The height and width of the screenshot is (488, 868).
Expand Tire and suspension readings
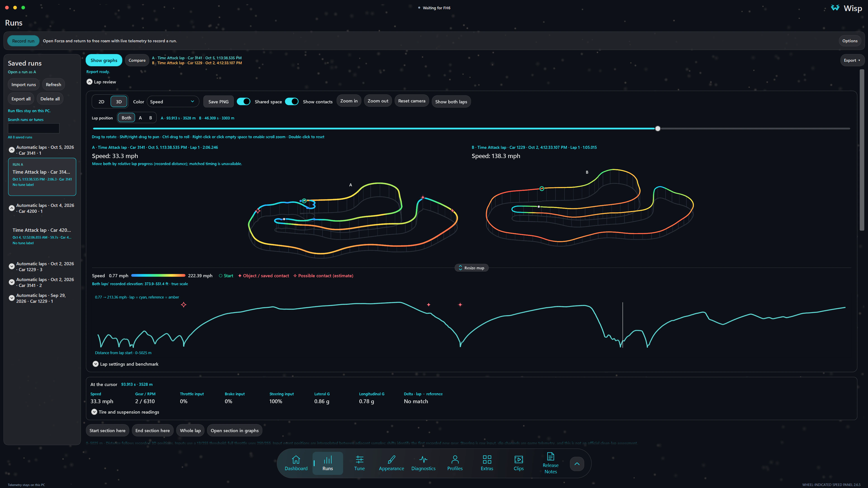click(94, 412)
